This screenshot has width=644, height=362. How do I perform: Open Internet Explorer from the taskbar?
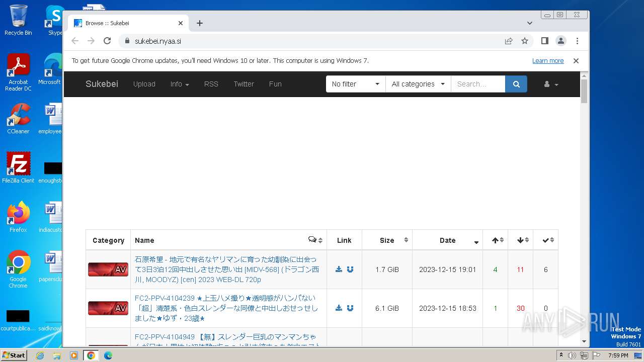[40, 355]
